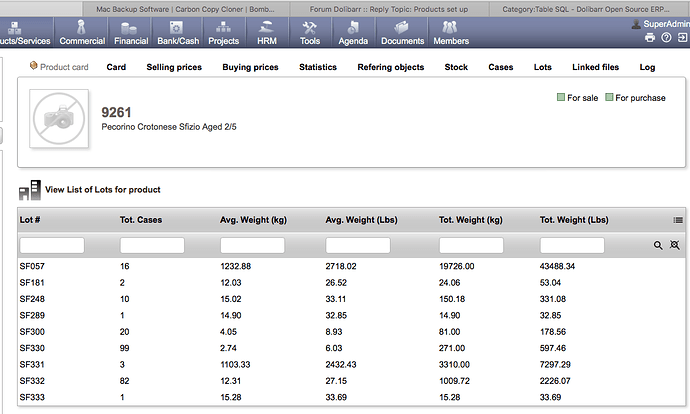Open the Tools module icon
This screenshot has height=414, width=690.
[x=309, y=28]
